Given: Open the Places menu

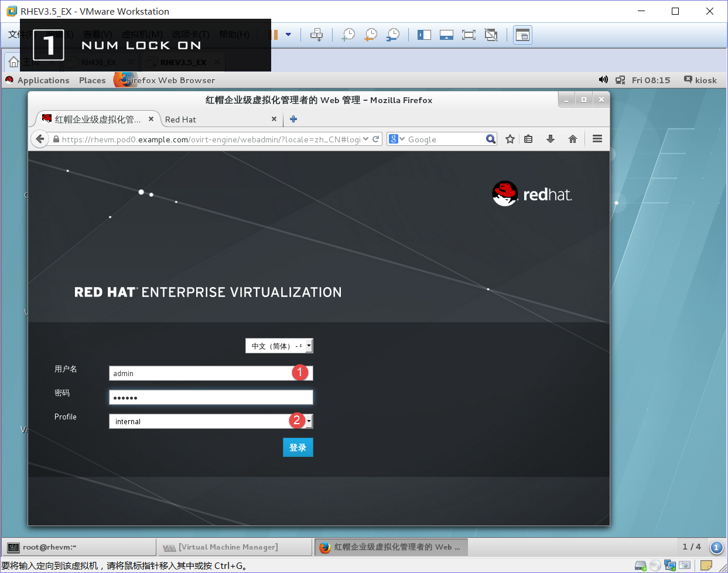Looking at the screenshot, I should 93,80.
